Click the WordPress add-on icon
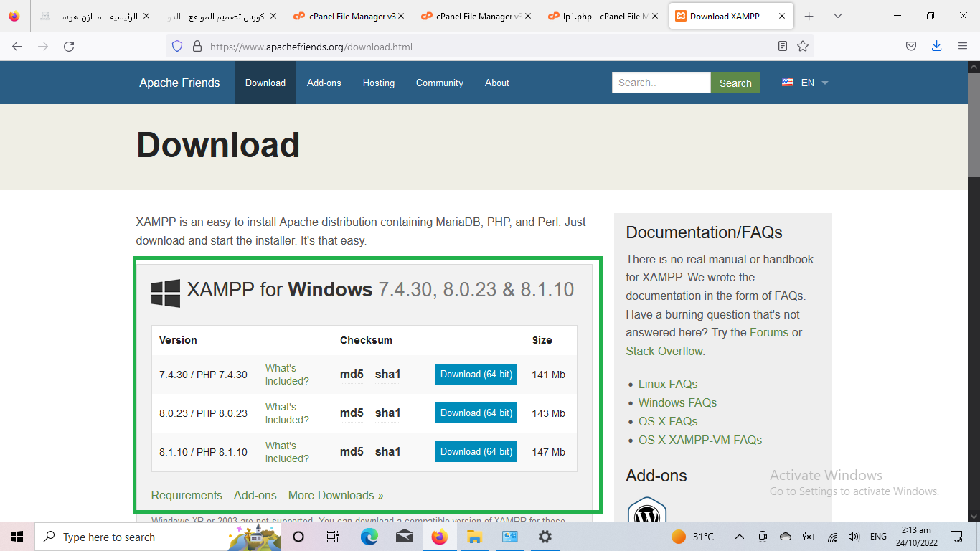 647,513
